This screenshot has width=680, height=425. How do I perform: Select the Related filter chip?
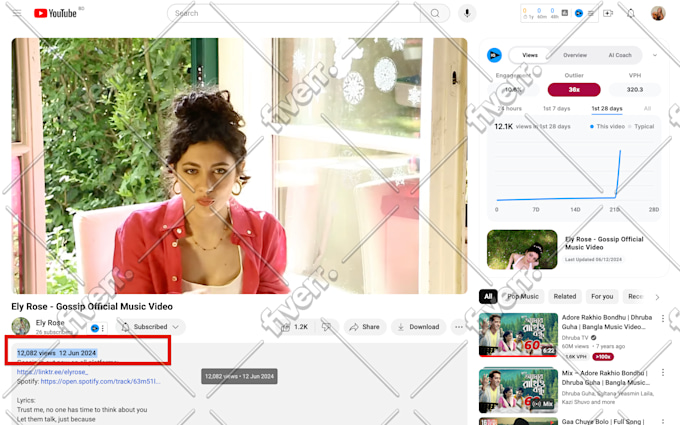pyautogui.click(x=565, y=296)
